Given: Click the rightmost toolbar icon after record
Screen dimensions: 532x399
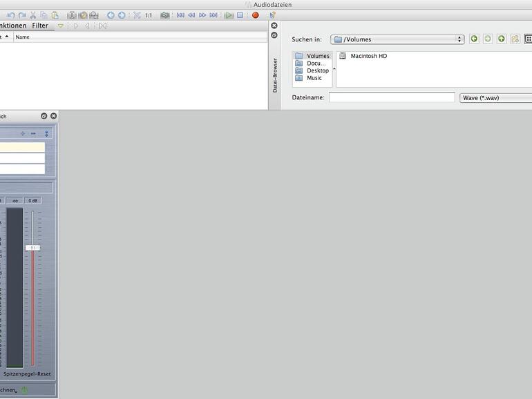Looking at the screenshot, I should point(272,15).
